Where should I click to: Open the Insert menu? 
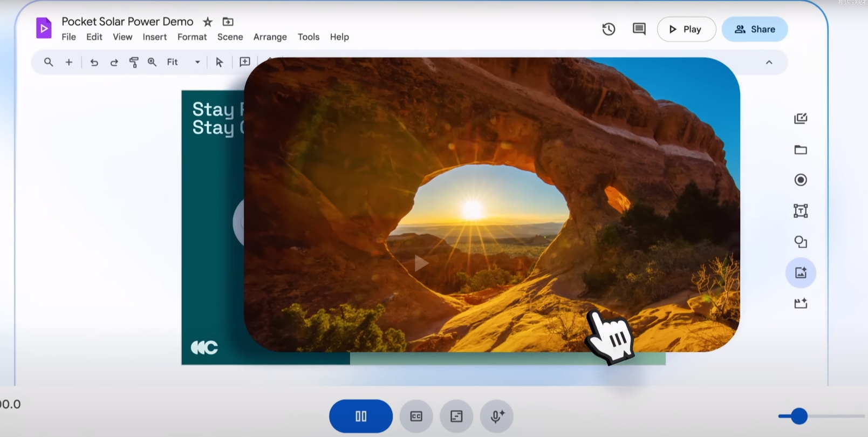154,37
